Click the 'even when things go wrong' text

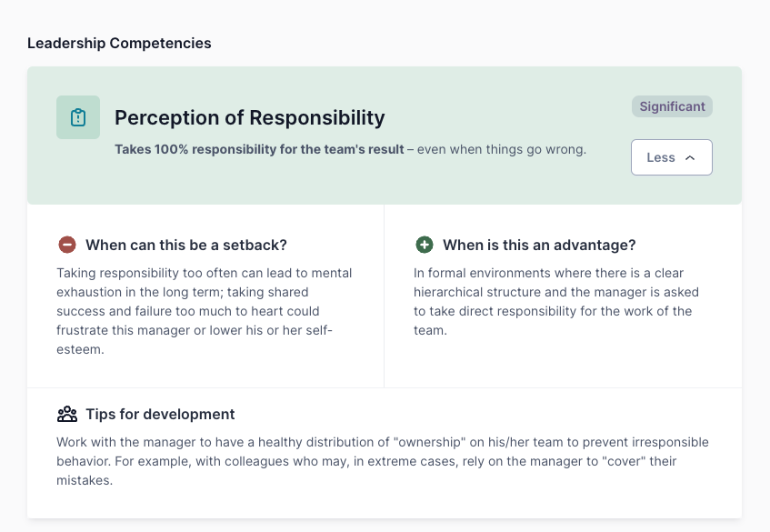coord(502,149)
